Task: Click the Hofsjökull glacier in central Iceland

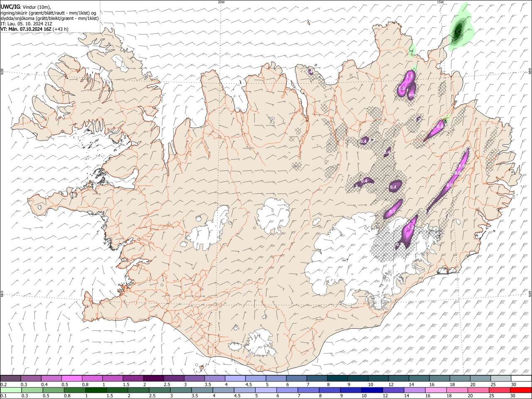Action: coord(273,215)
